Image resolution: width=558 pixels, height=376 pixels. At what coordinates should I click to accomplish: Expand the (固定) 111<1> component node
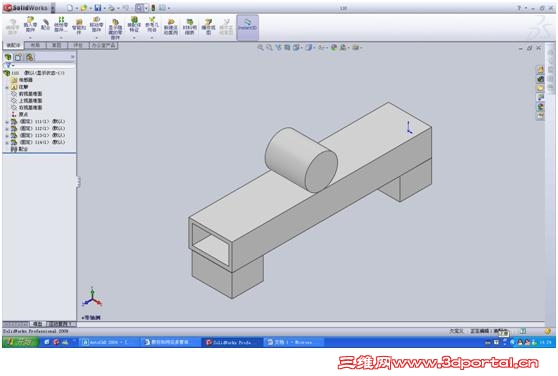tap(7, 122)
